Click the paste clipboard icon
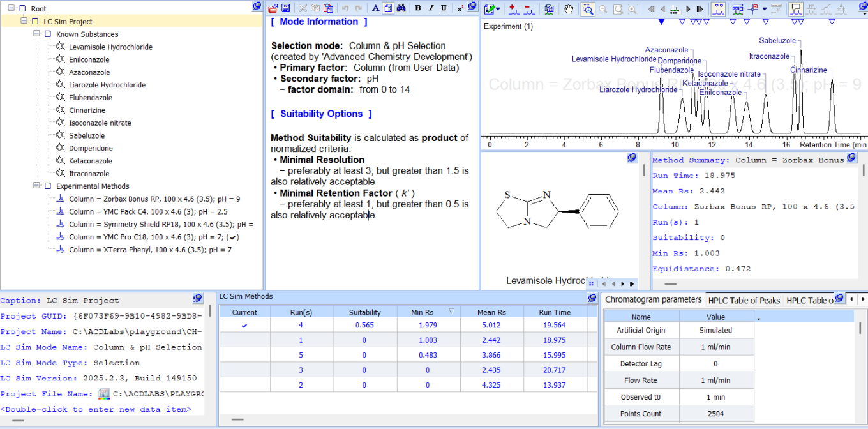 (x=328, y=8)
